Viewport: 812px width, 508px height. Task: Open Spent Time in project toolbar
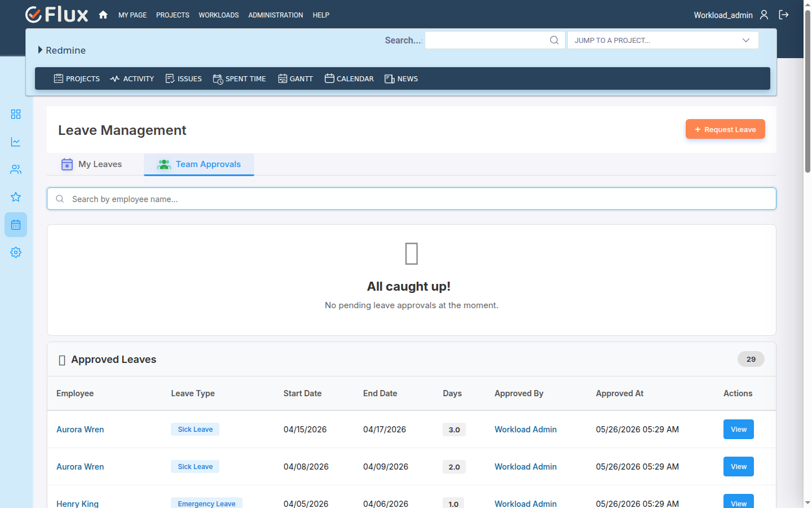pyautogui.click(x=239, y=78)
